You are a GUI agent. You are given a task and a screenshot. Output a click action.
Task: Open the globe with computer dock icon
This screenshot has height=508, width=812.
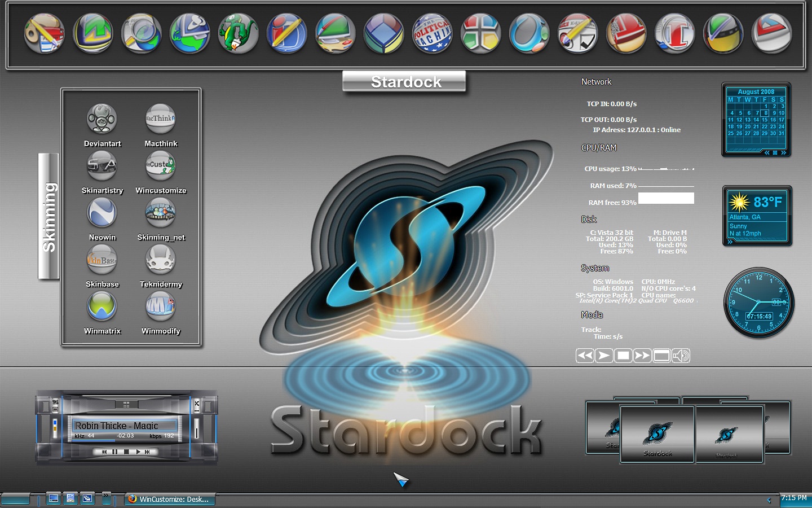[189, 34]
